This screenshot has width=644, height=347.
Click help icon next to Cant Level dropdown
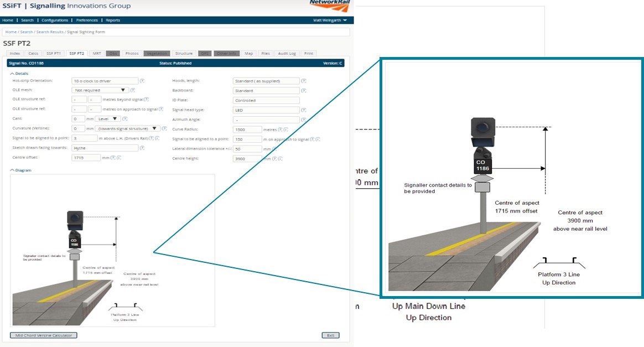(124, 118)
